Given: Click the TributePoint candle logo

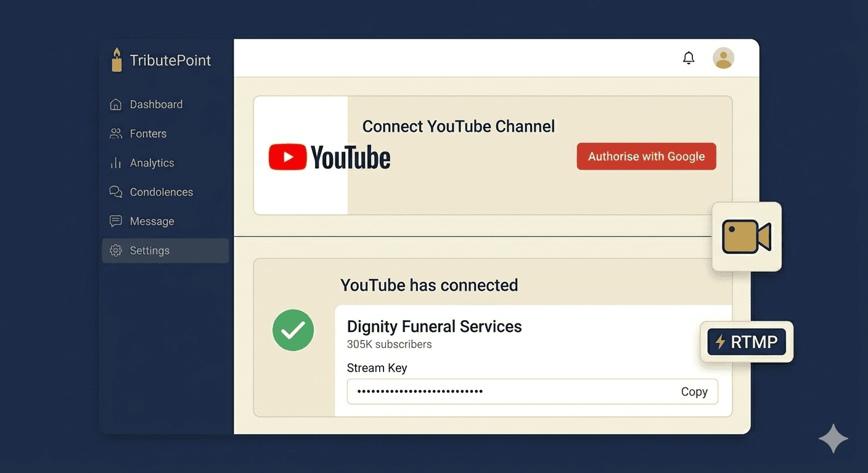Looking at the screenshot, I should tap(117, 59).
